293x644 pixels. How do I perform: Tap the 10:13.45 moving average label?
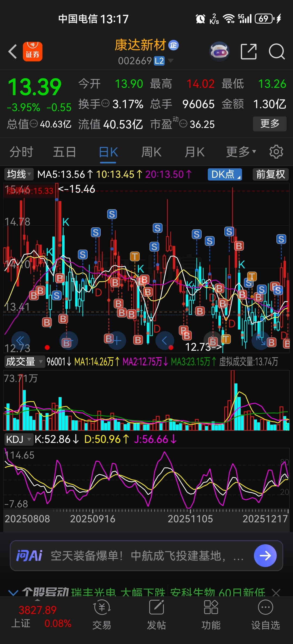coord(119,174)
